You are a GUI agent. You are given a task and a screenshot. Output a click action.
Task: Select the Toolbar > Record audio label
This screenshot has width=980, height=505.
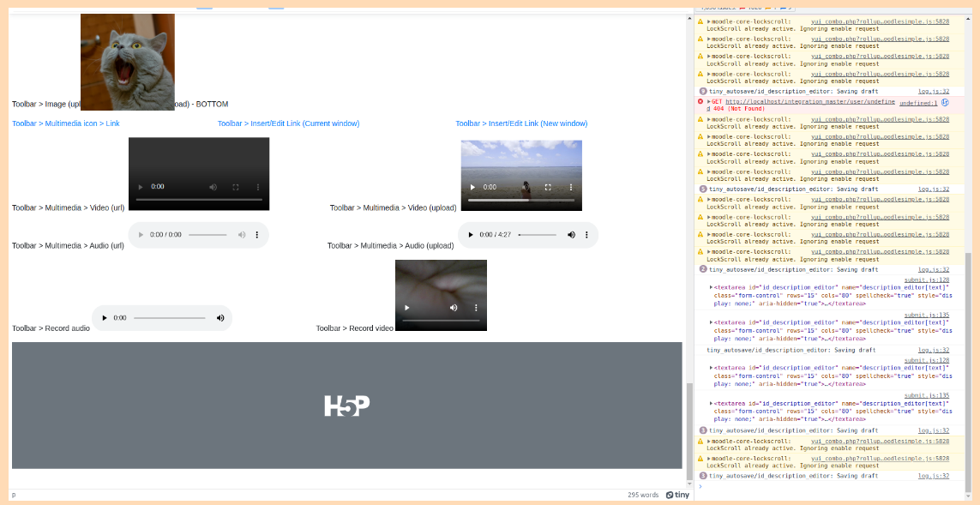(51, 328)
